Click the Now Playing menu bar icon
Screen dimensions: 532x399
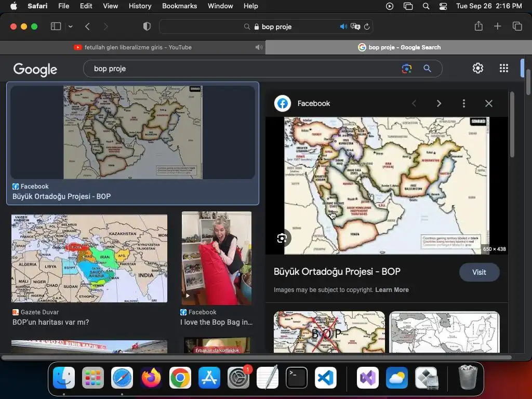pyautogui.click(x=390, y=6)
